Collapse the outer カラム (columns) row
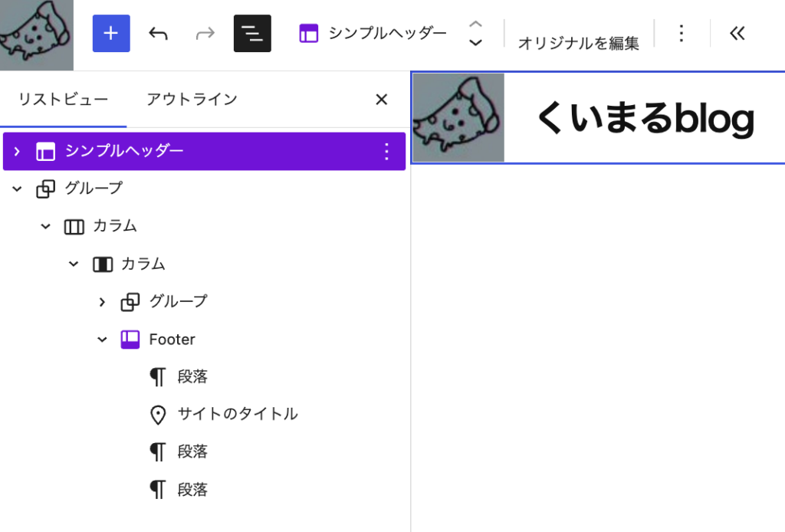The height and width of the screenshot is (532, 785). pos(45,226)
